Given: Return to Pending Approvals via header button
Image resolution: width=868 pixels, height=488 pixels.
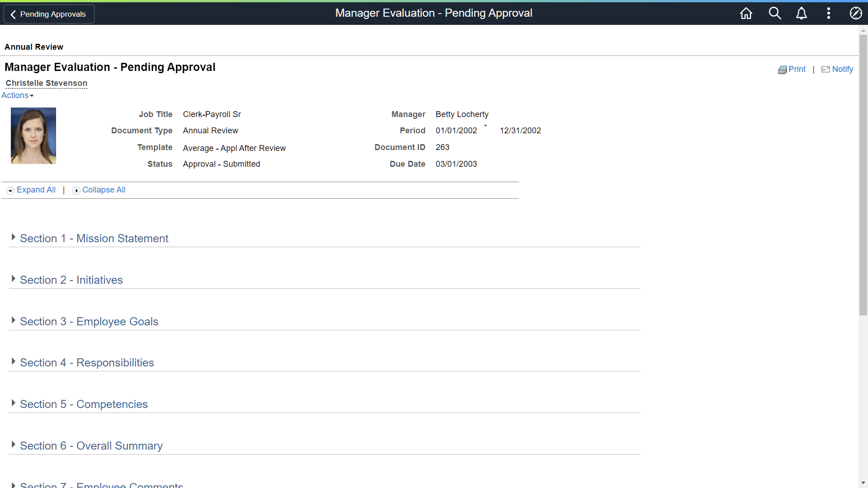Looking at the screenshot, I should pos(48,14).
